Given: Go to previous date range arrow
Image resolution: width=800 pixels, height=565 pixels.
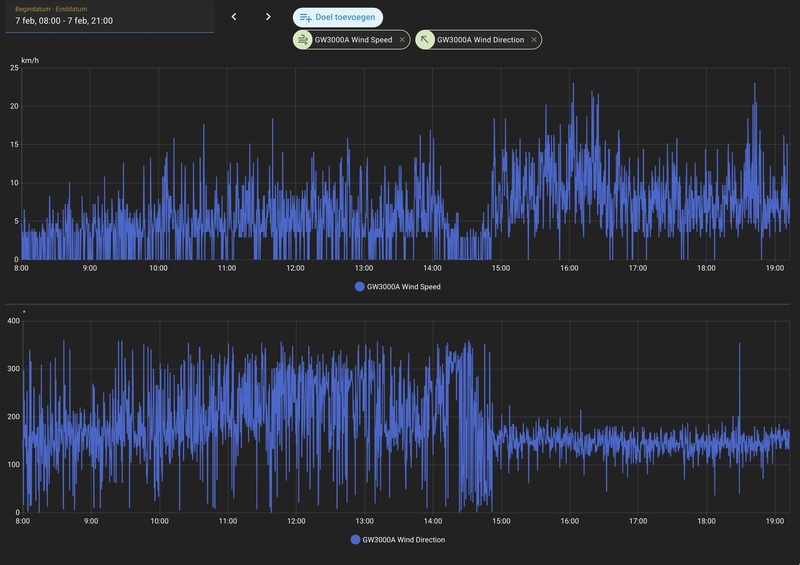Looking at the screenshot, I should point(234,17).
